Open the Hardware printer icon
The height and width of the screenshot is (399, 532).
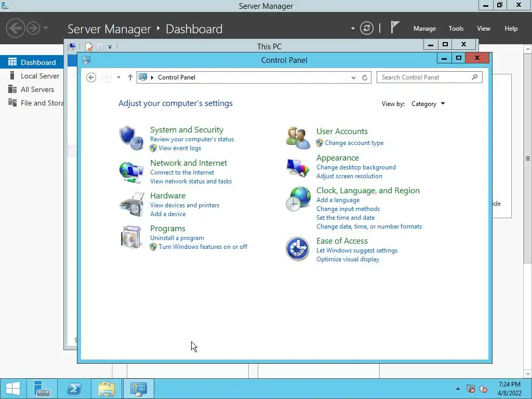(131, 204)
